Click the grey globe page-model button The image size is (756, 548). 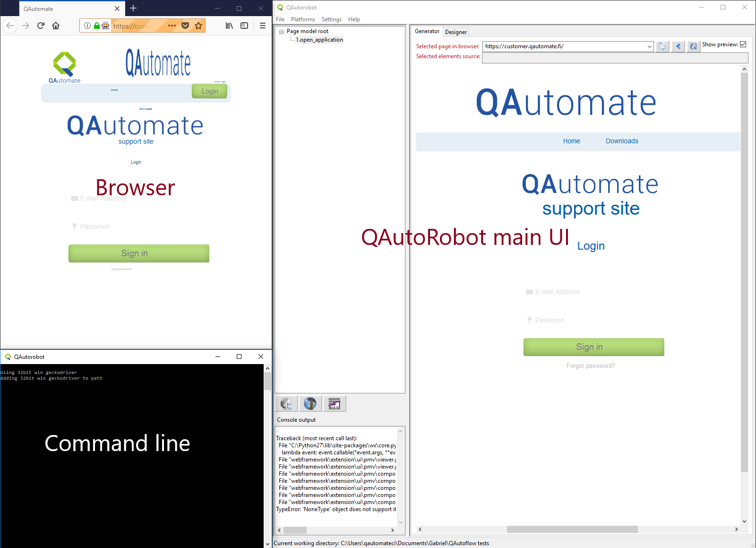point(286,404)
